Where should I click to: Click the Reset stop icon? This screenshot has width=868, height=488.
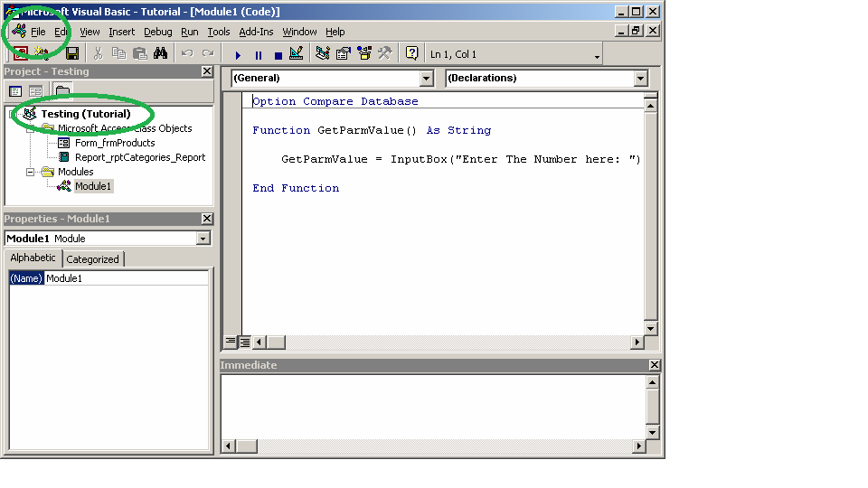[278, 55]
